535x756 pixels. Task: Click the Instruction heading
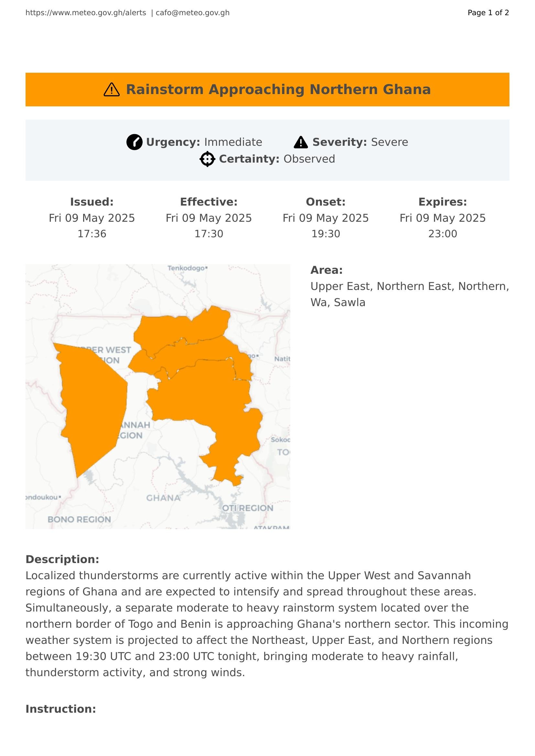pos(60,709)
